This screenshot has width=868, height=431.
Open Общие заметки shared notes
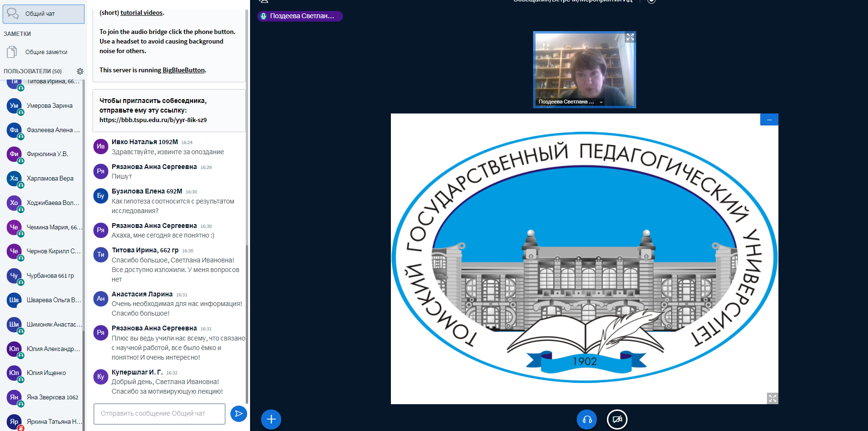coord(44,52)
